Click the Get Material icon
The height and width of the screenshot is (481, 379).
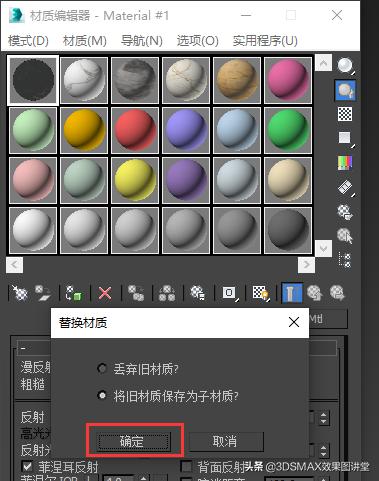pos(19,293)
